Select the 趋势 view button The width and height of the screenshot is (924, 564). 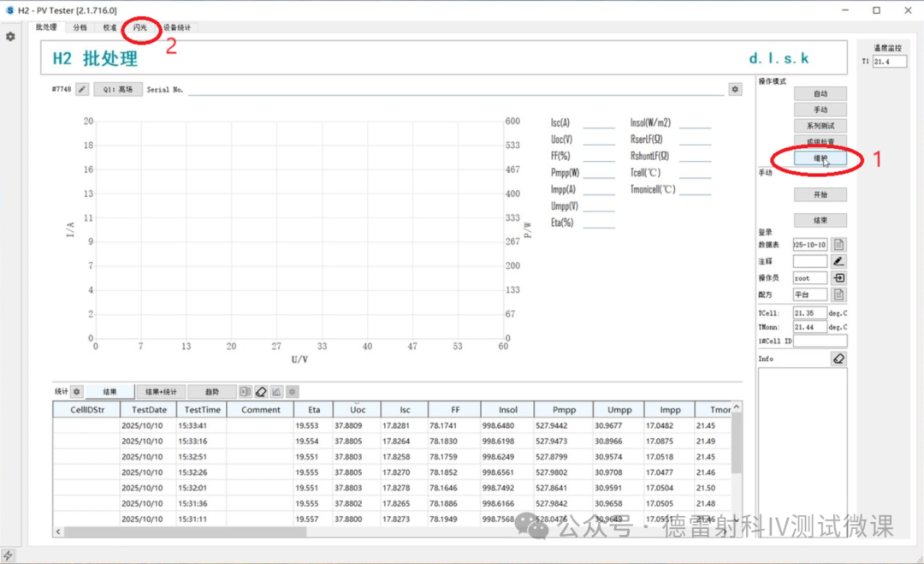pyautogui.click(x=211, y=392)
